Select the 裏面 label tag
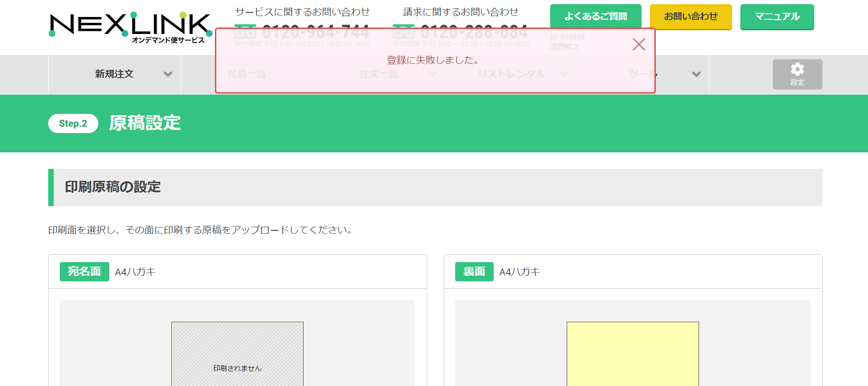868x386 pixels. click(x=474, y=272)
